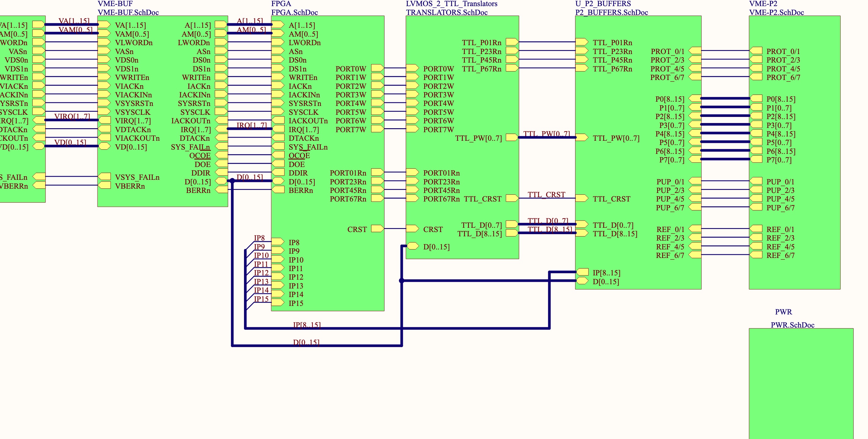Screen dimensions: 868x439
Task: Select the IP8 sheet entry port on FPGA
Action: tap(277, 241)
